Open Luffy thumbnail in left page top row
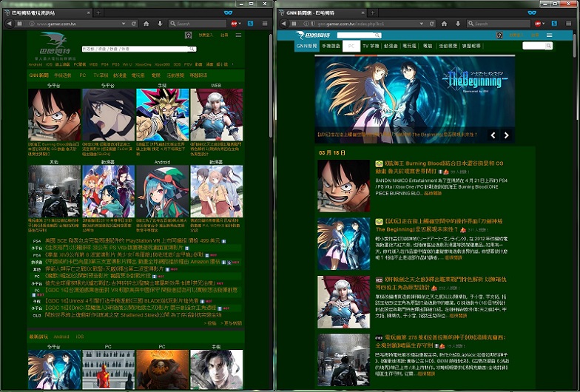 point(55,115)
